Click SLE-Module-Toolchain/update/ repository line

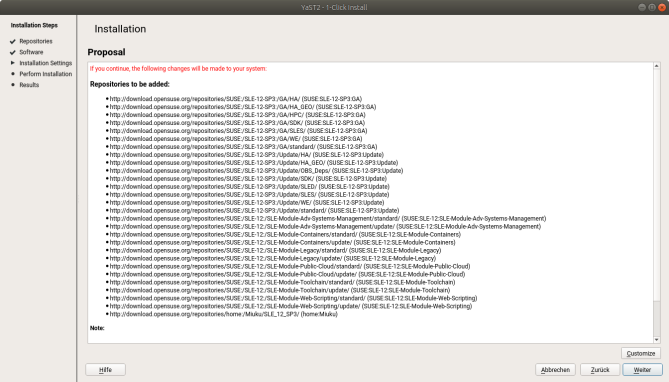click(x=279, y=290)
